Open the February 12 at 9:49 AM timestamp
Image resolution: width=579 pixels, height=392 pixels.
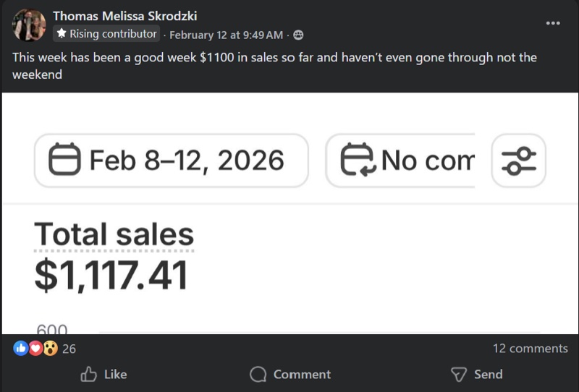(226, 35)
